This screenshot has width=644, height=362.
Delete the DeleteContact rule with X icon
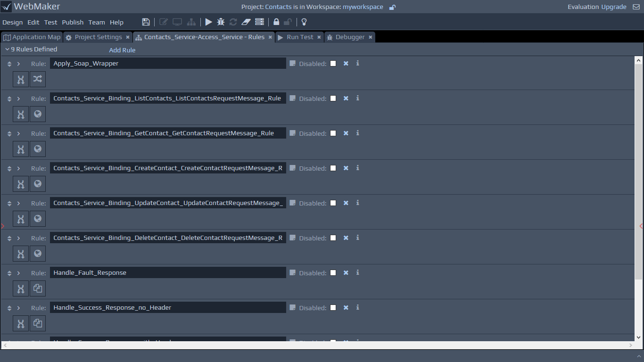(x=346, y=238)
